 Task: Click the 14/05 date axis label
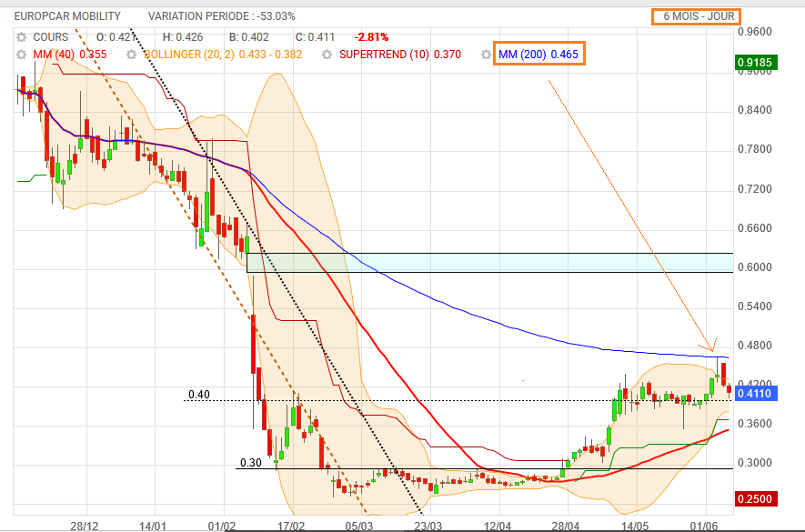pyautogui.click(x=635, y=527)
